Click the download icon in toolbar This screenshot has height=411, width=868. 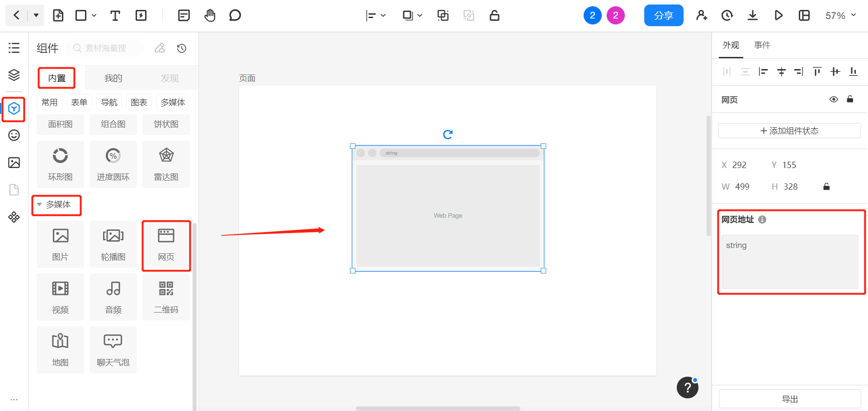752,16
